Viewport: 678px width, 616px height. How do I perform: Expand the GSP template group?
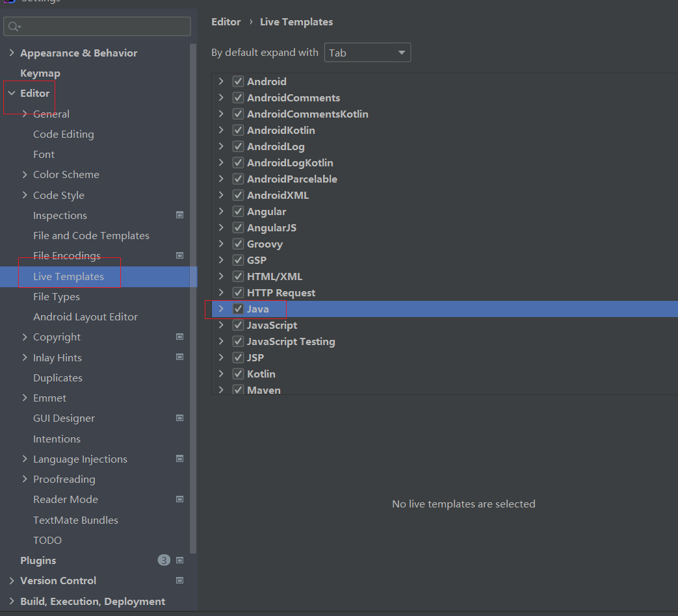pos(221,260)
